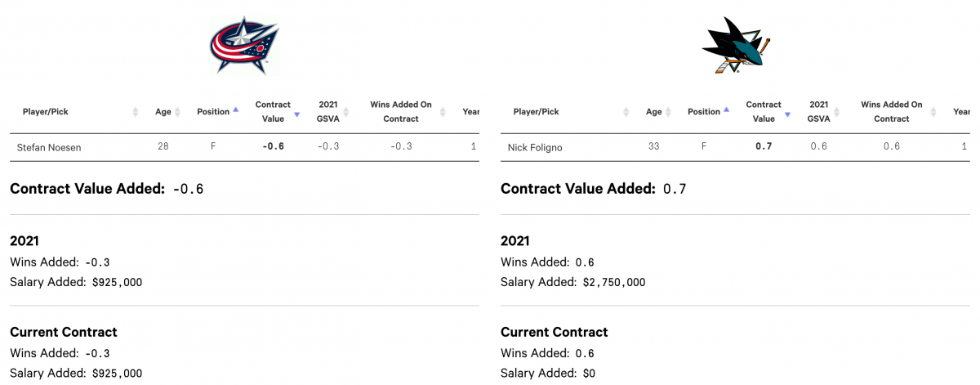
Task: Sort left table by Contract Value arrow
Action: click(x=297, y=114)
